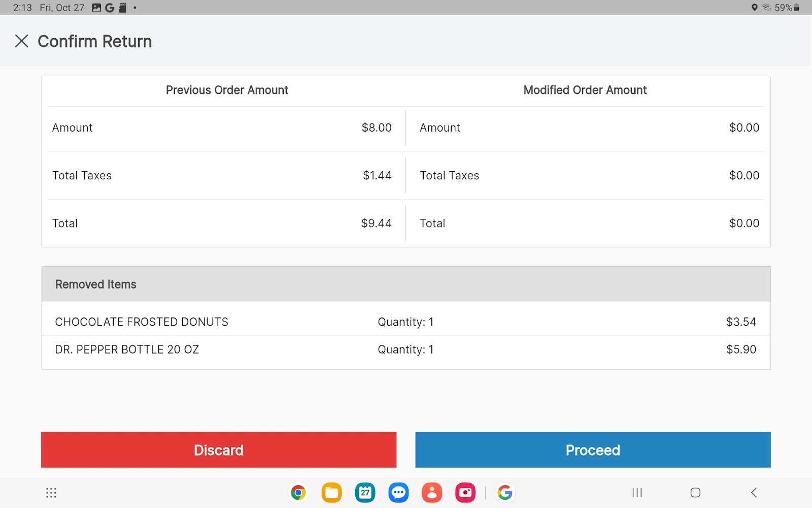
Task: Open the blue Messages app
Action: click(x=398, y=492)
